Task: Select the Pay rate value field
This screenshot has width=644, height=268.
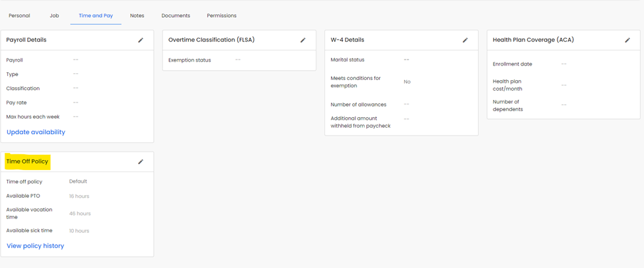Action: pos(76,103)
